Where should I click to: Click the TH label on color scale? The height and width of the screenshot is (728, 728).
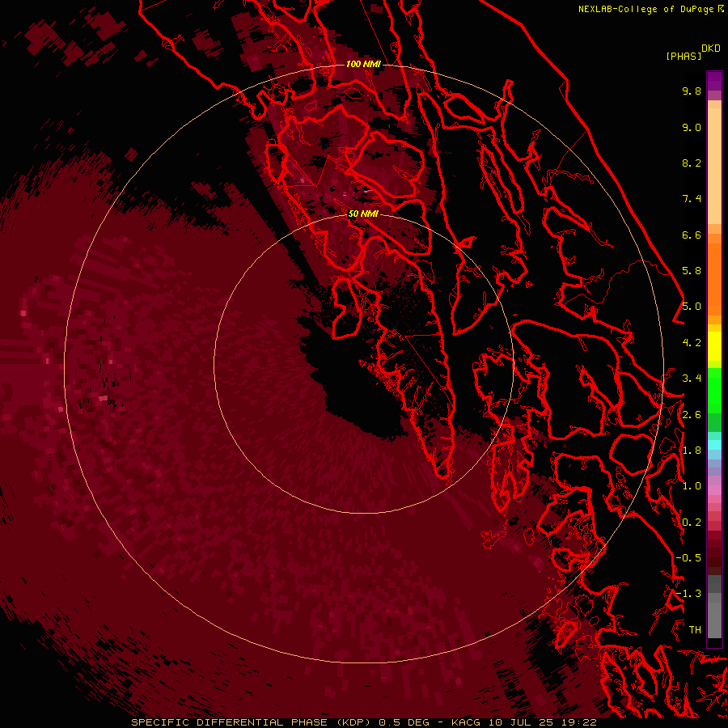[x=695, y=630]
